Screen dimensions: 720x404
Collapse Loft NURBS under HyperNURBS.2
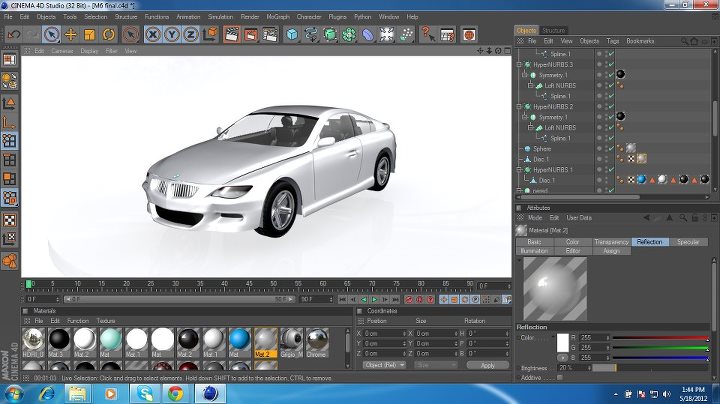530,127
